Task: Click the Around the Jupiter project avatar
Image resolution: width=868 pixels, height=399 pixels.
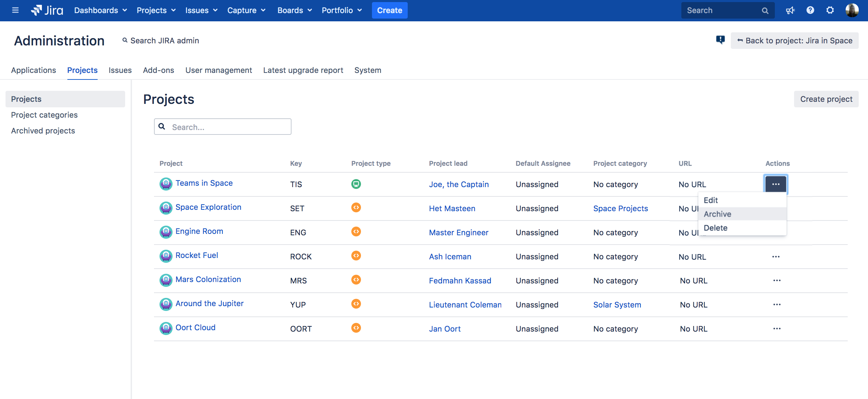Action: tap(166, 304)
